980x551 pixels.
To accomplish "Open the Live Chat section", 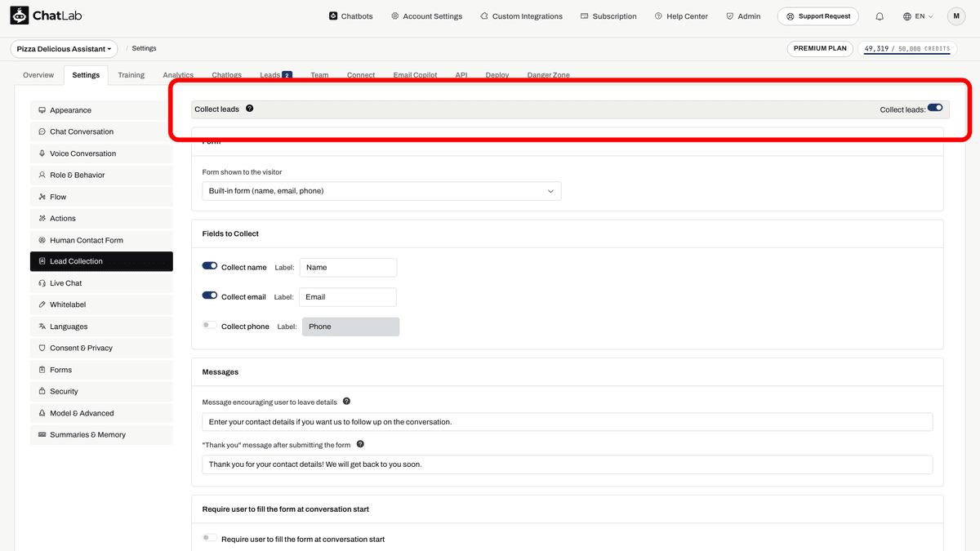I will pos(101,283).
